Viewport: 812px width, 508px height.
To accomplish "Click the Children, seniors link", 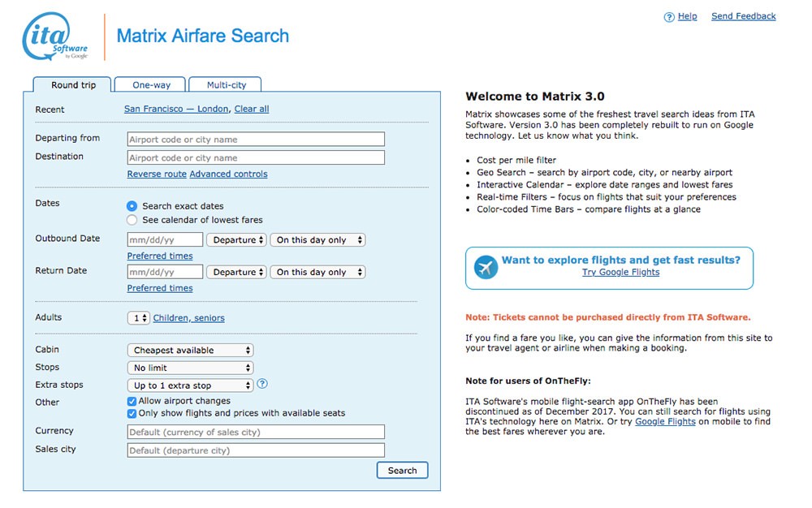I will [188, 317].
